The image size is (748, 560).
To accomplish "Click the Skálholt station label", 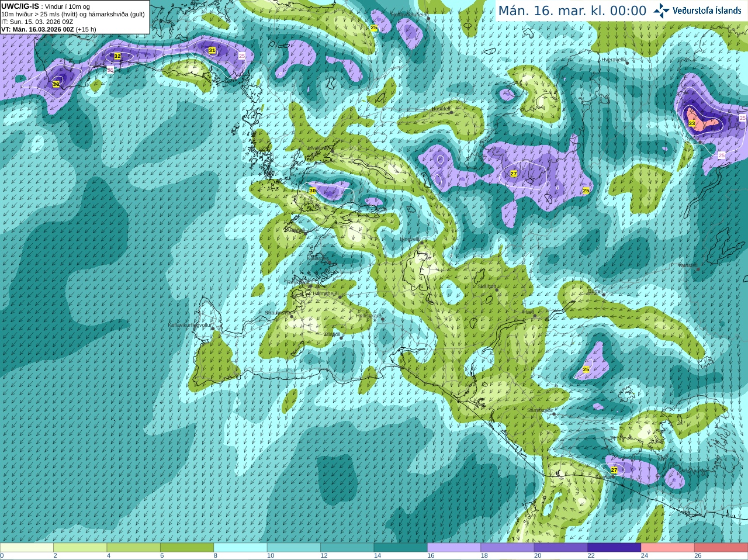I will pyautogui.click(x=487, y=286).
